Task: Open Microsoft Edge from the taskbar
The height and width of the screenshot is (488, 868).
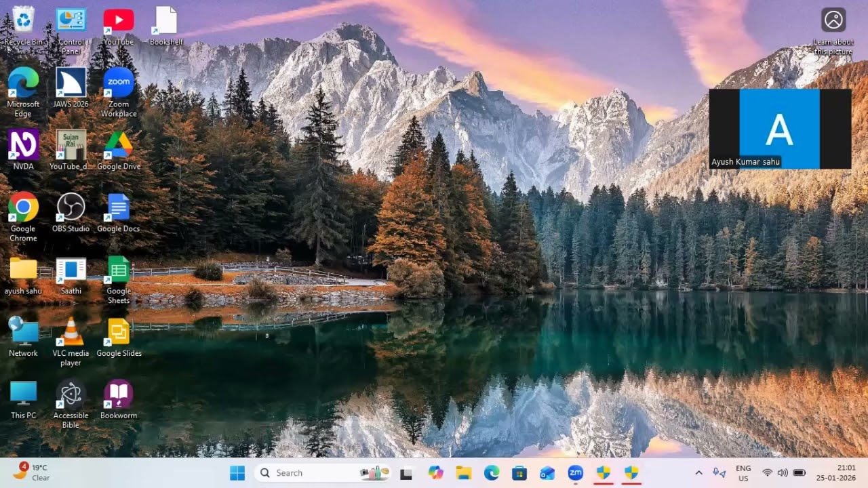Action: 492,473
